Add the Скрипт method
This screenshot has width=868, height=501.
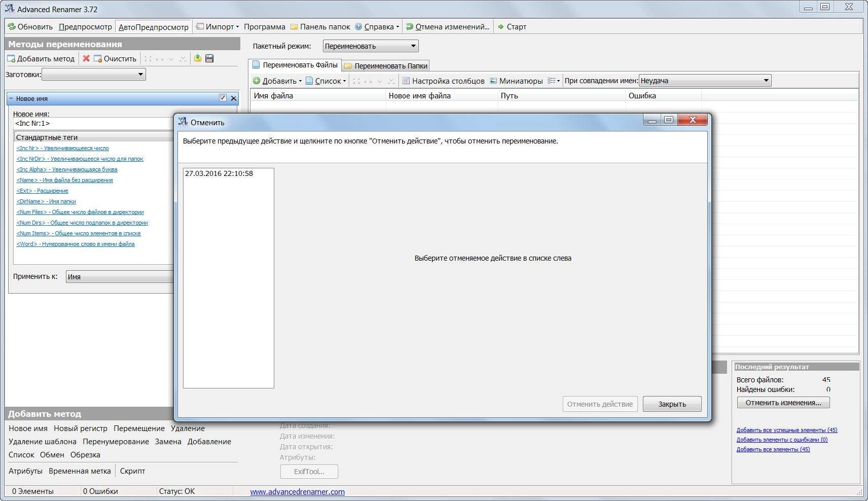(x=132, y=471)
